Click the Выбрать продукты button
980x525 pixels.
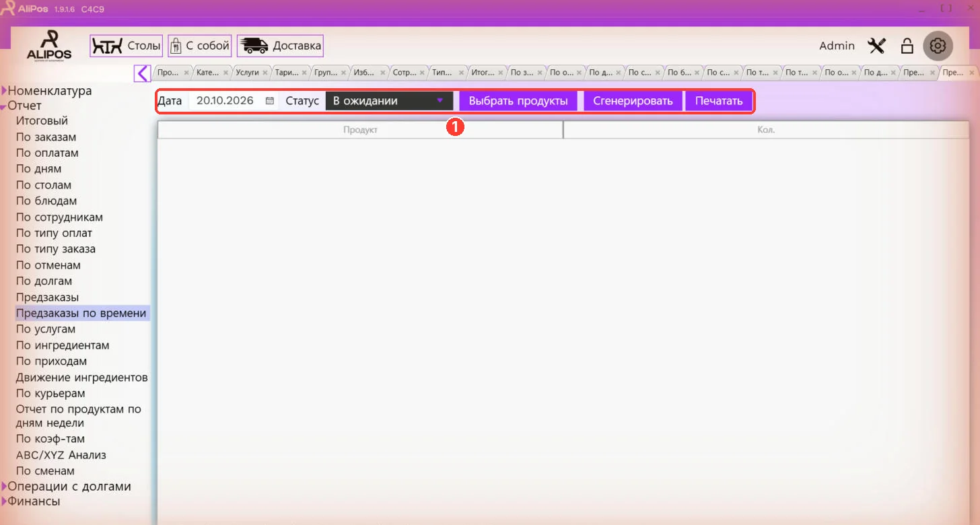(x=518, y=101)
